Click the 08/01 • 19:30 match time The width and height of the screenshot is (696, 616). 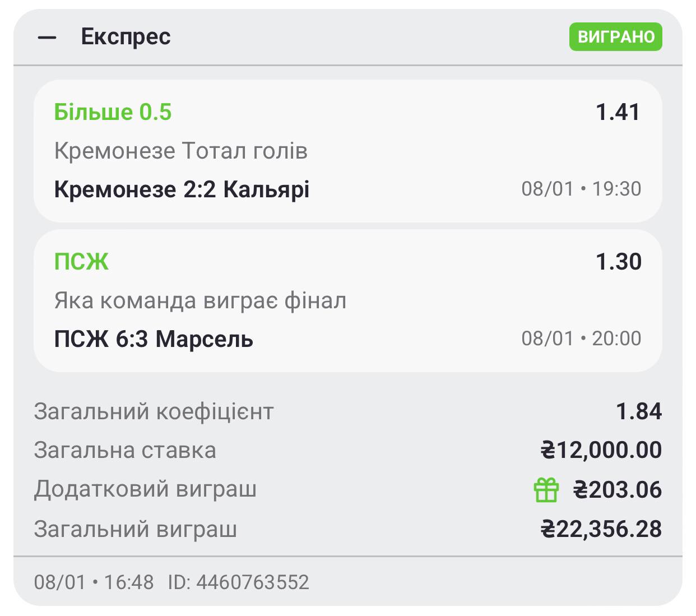tap(581, 189)
